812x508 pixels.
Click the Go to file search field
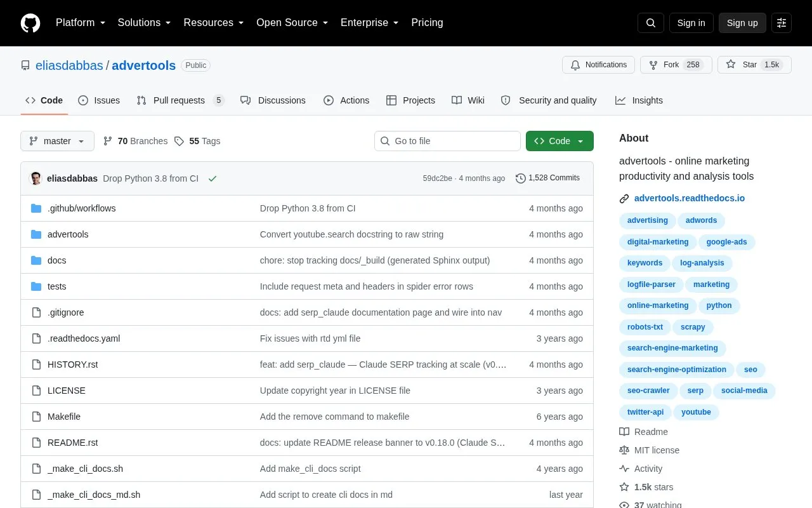(447, 141)
